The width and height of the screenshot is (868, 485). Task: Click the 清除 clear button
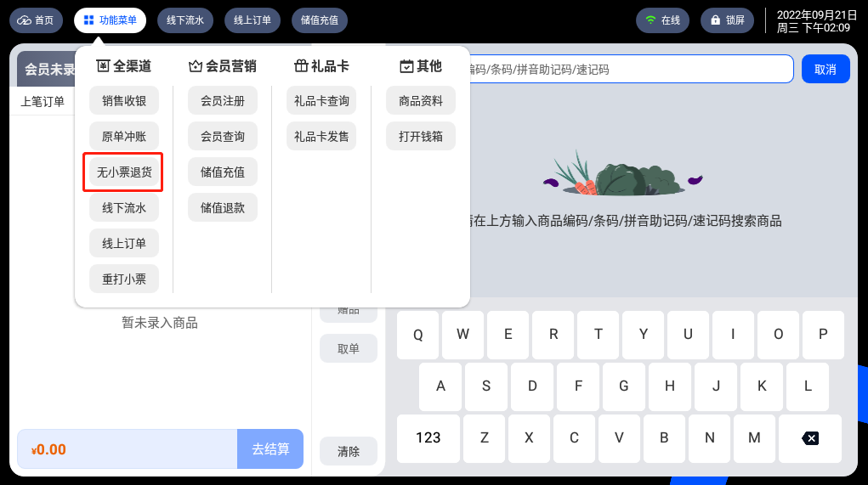[x=349, y=451]
